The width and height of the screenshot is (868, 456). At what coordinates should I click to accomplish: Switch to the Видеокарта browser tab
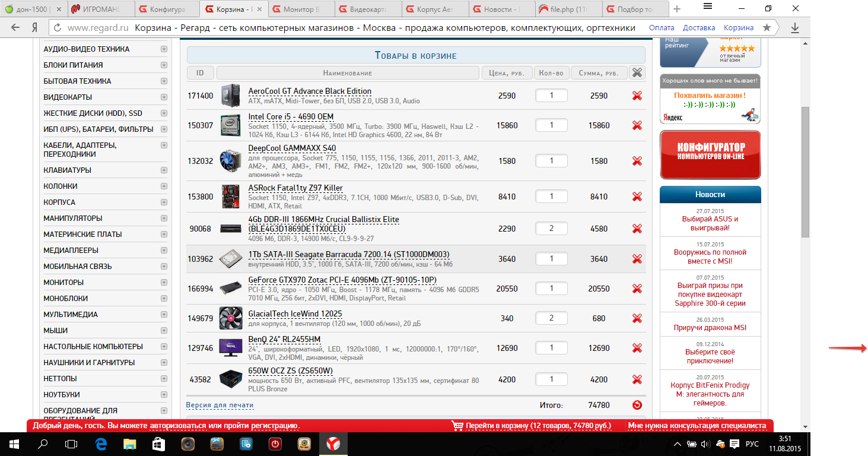(x=367, y=9)
